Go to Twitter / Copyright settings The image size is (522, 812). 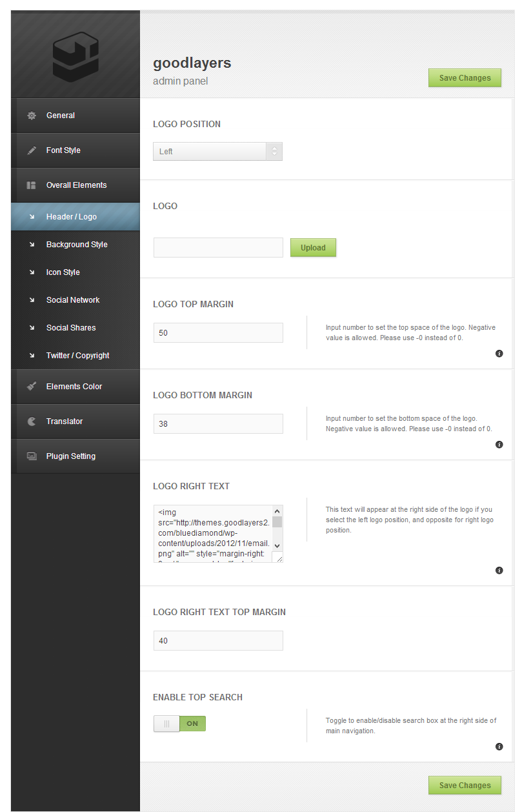pyautogui.click(x=77, y=356)
